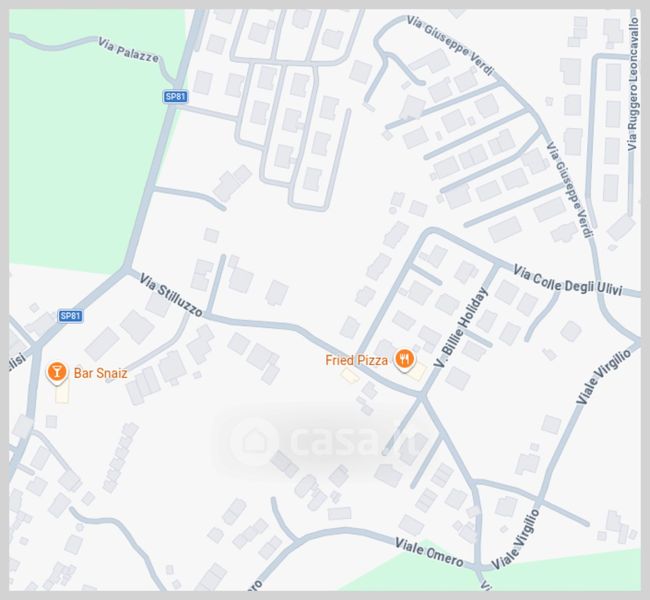Click the Via Colle Degli Ulivi label
The image size is (650, 600).
coord(568,281)
